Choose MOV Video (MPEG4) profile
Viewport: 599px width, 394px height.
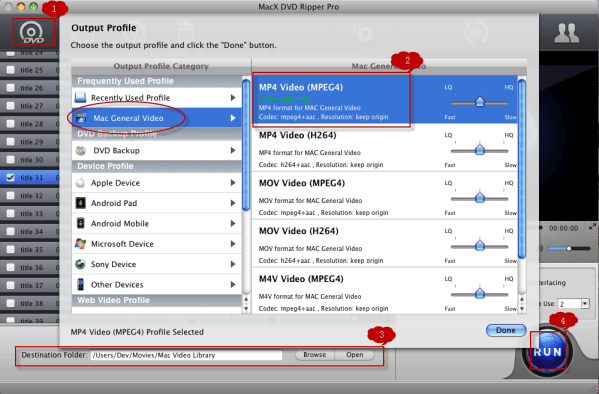[384, 195]
